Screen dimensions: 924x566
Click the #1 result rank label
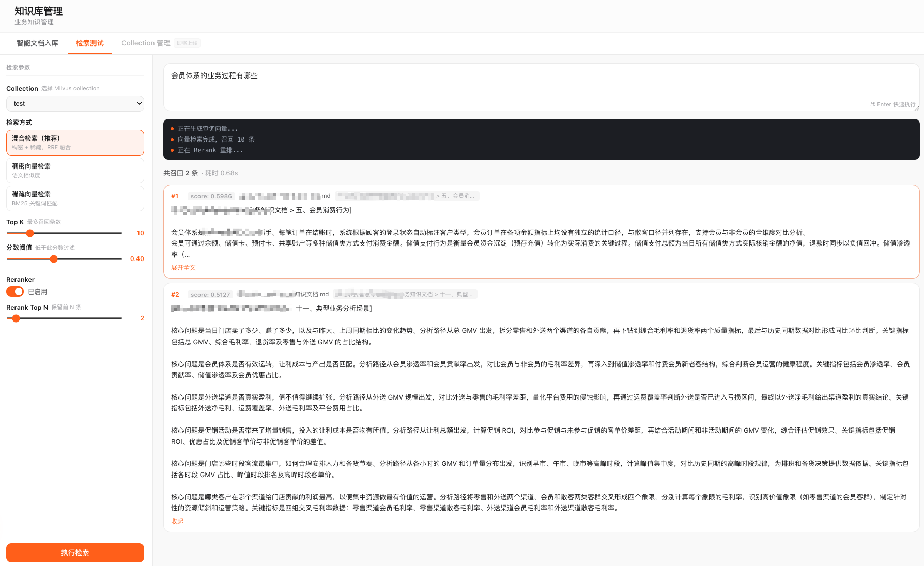tap(175, 196)
